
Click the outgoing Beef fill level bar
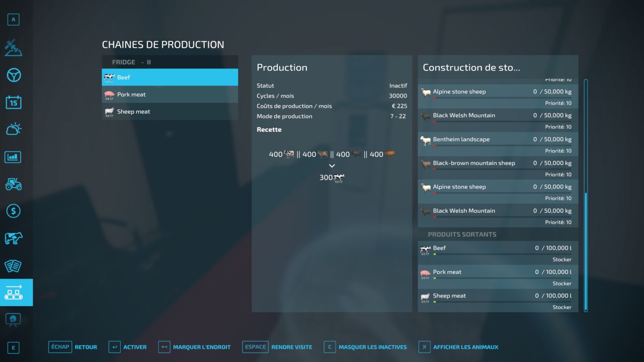click(x=502, y=254)
